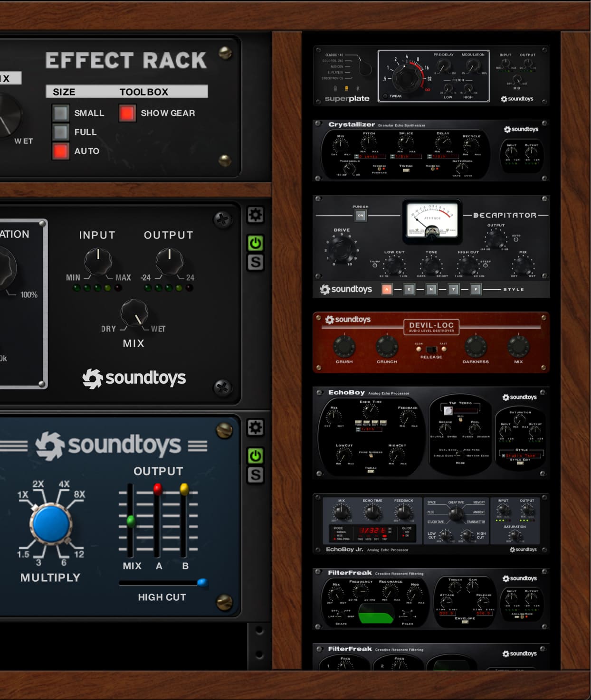Choose style E on the Decapitator

click(x=409, y=289)
